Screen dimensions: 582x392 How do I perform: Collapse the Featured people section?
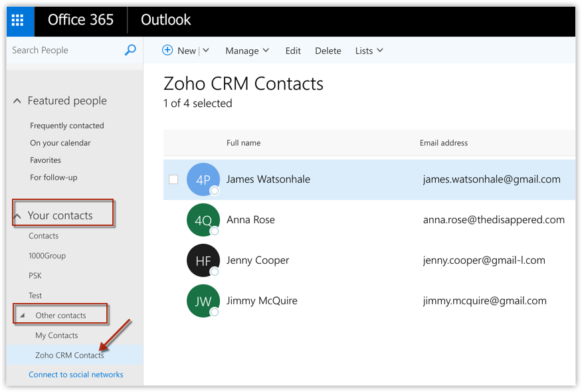click(18, 101)
